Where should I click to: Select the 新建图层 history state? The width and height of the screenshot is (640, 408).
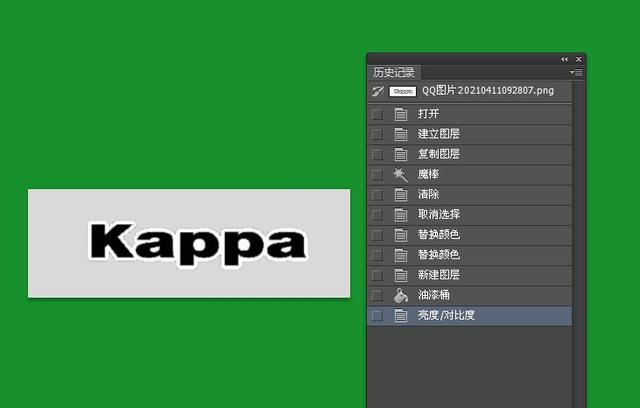click(469, 275)
